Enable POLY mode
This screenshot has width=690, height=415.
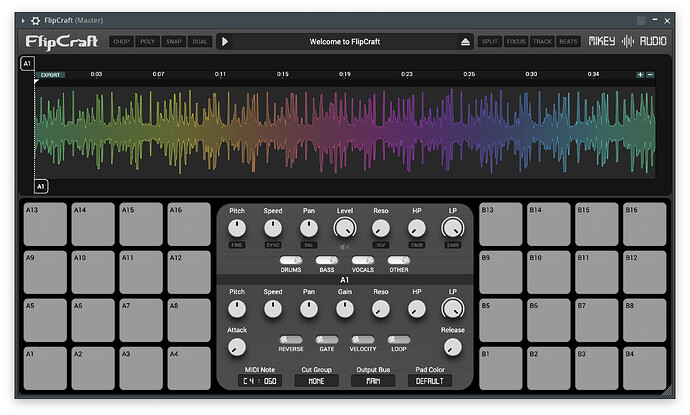pos(147,41)
